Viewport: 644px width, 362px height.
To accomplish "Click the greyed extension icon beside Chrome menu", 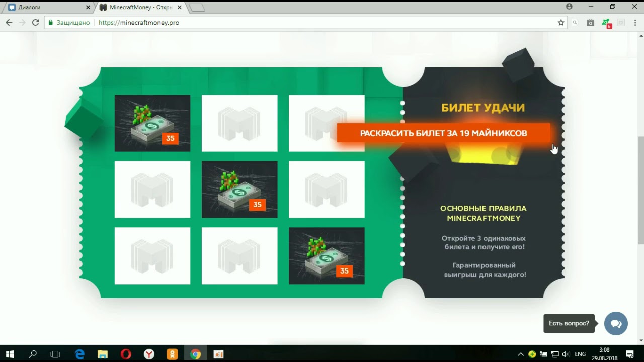I will click(621, 23).
